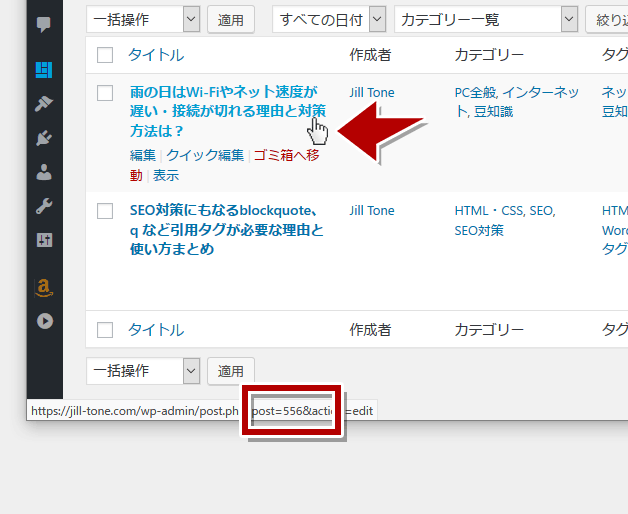The height and width of the screenshot is (514, 628).
Task: Click the 編集 row action link
Action: 143,155
